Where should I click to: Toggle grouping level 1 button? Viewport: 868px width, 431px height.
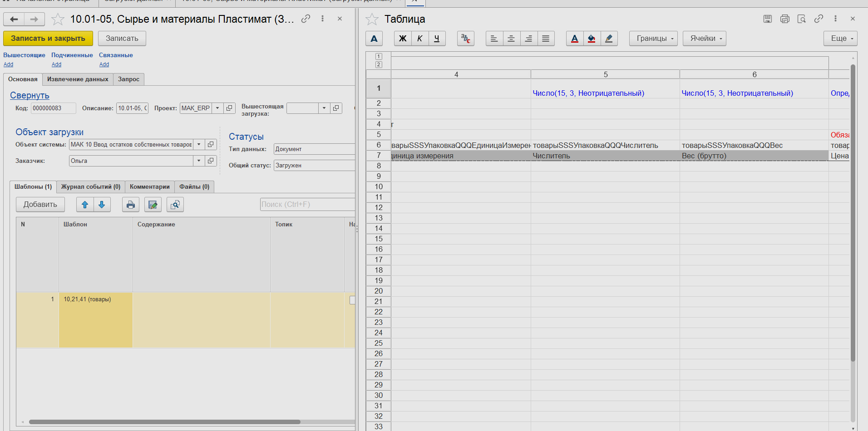pyautogui.click(x=379, y=56)
